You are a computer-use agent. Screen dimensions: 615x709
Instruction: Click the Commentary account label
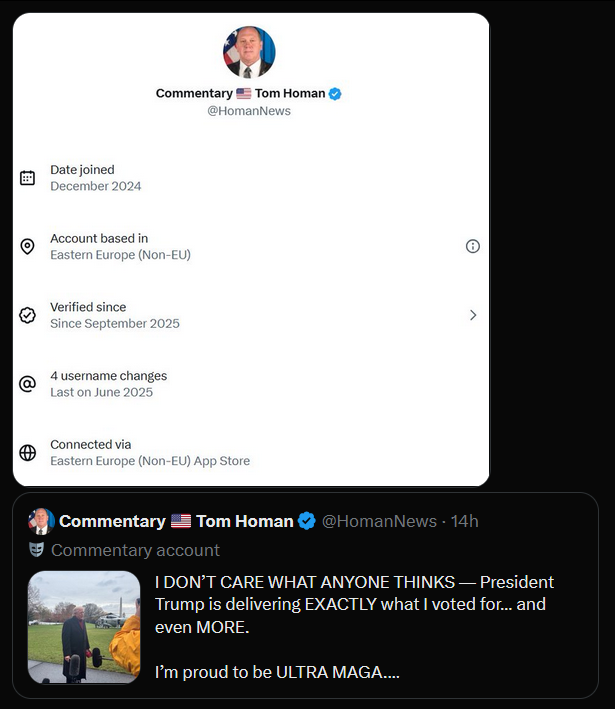click(135, 550)
